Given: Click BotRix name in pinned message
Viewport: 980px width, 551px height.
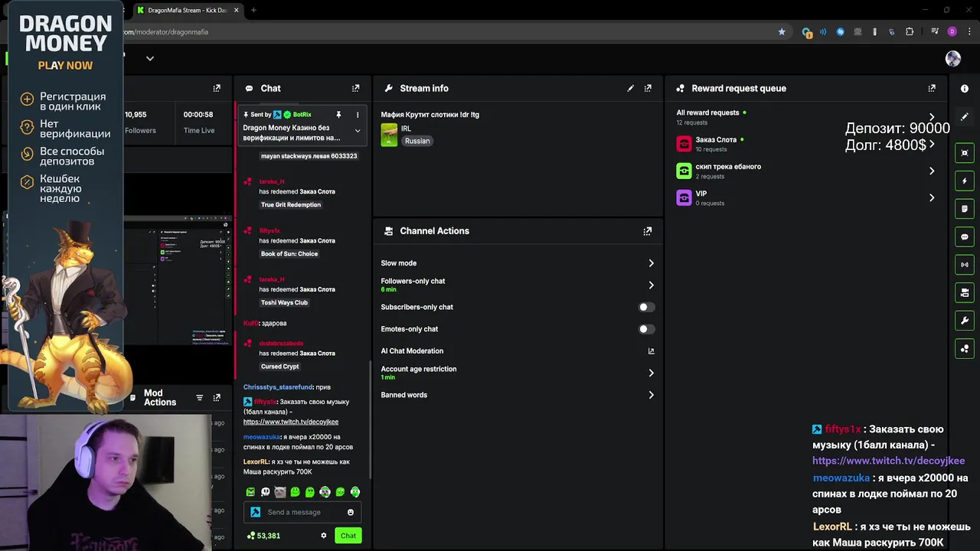Looking at the screenshot, I should [x=302, y=115].
